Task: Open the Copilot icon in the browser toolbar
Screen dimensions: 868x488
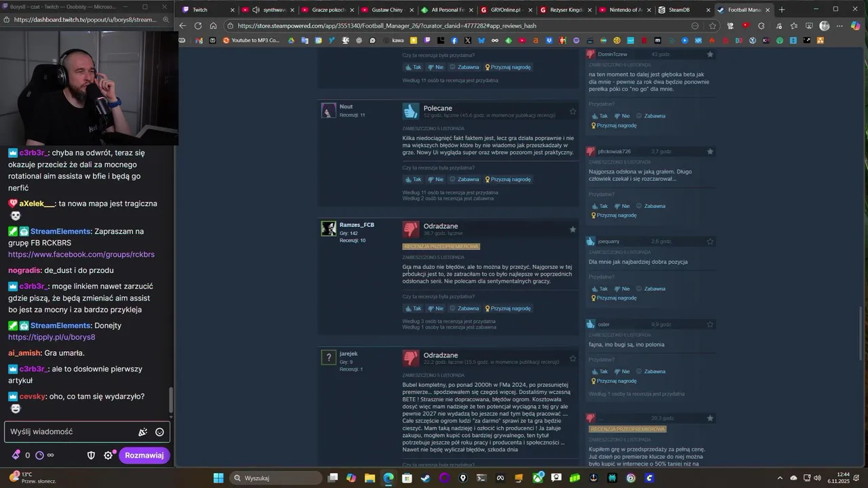Action: [x=856, y=26]
